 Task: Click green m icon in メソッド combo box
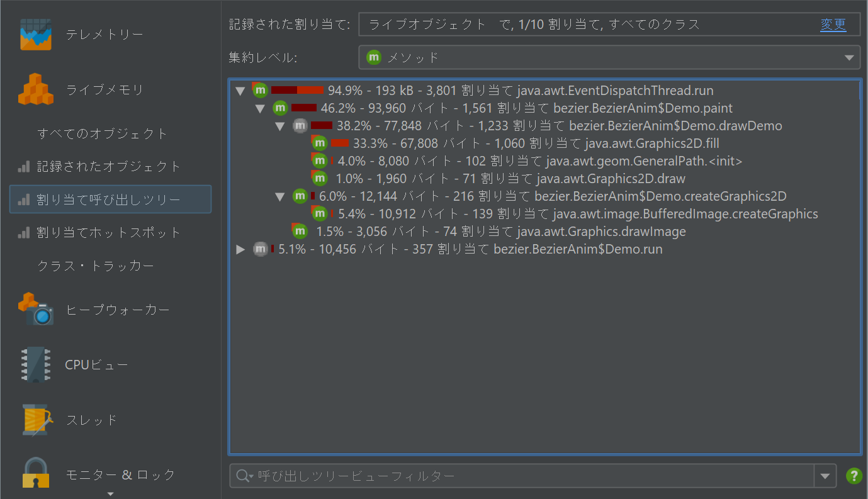[374, 57]
